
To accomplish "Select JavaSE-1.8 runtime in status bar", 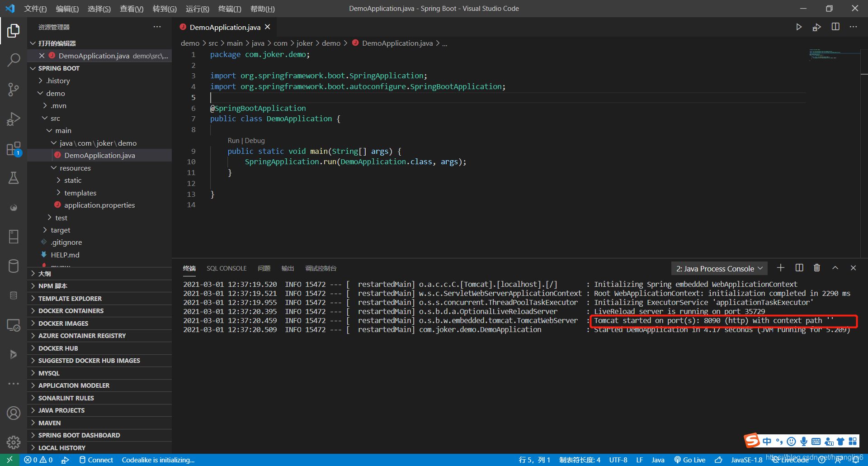I will click(x=747, y=460).
